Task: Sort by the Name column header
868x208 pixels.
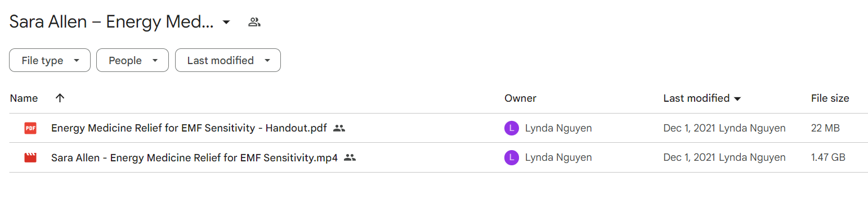Action: click(x=24, y=98)
